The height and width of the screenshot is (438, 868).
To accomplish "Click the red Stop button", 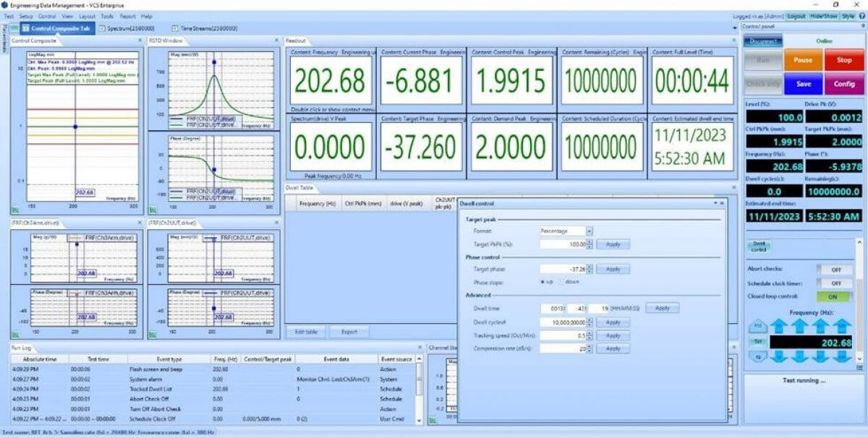I will point(844,60).
